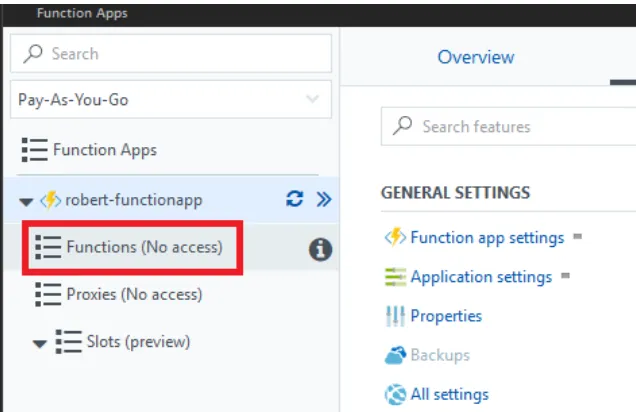The width and height of the screenshot is (636, 412).
Task: Click the robert-functionapp lightning icon
Action: (x=51, y=200)
